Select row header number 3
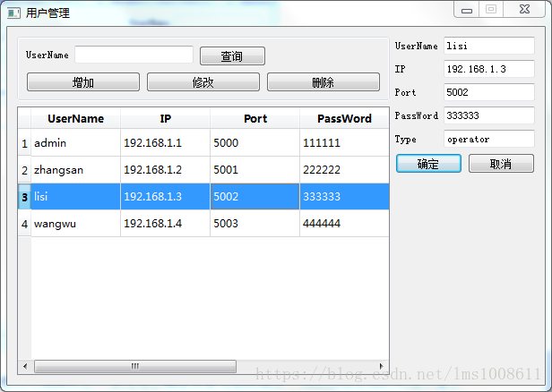Screen dimensions: 552x392 coord(24,197)
